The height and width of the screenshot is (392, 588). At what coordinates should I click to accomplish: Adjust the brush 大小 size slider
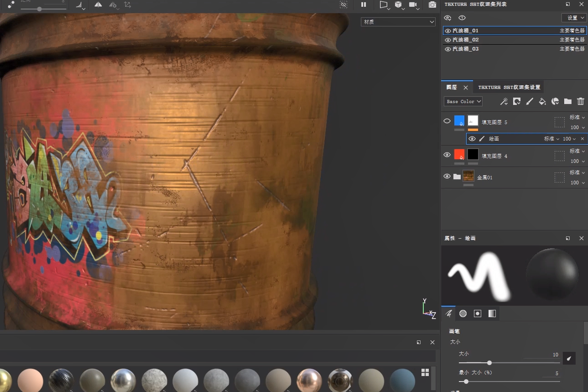click(x=489, y=363)
